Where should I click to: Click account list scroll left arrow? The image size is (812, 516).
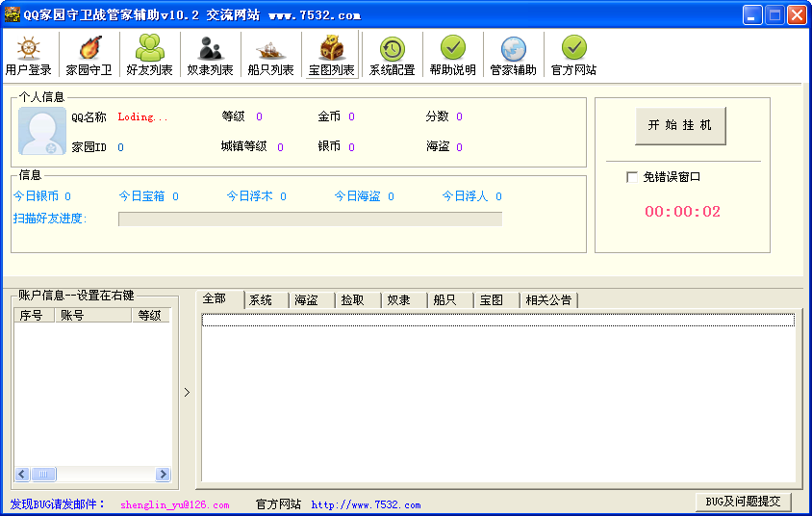pyautogui.click(x=22, y=474)
